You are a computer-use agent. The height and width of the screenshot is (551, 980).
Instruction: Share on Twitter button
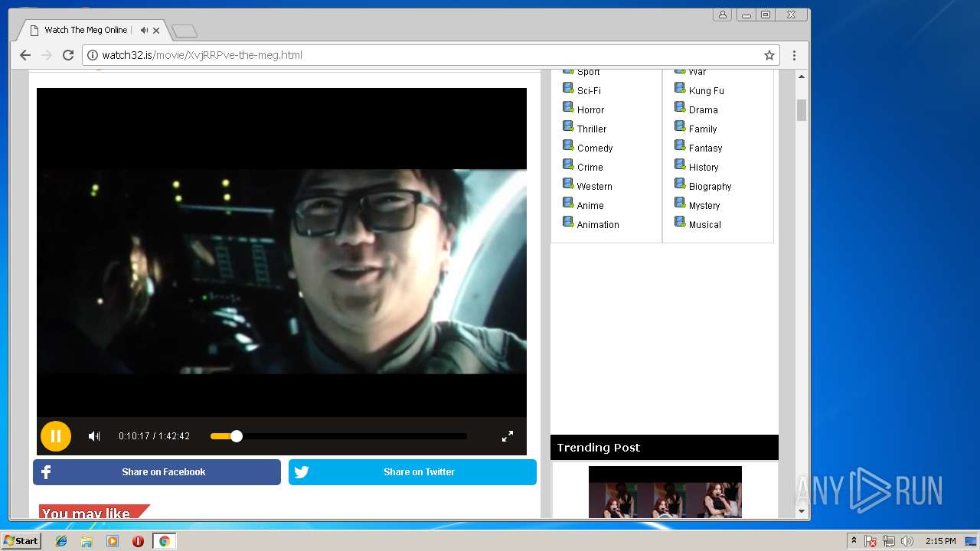coord(413,472)
